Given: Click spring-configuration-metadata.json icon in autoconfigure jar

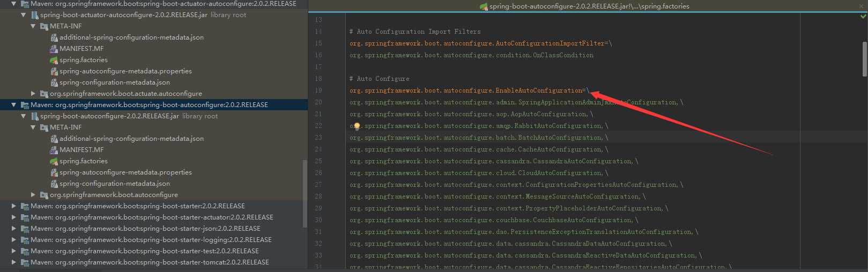Looking at the screenshot, I should tap(54, 184).
